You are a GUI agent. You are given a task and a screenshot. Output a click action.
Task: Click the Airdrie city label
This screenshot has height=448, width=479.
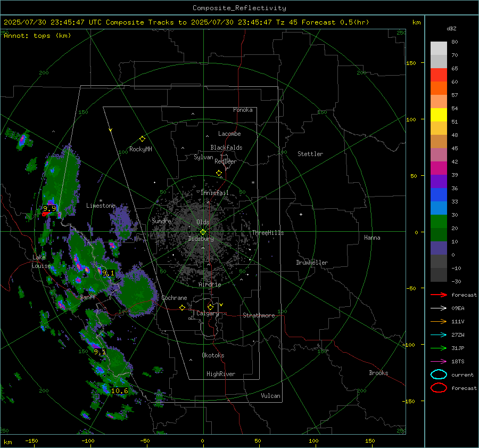[210, 284]
